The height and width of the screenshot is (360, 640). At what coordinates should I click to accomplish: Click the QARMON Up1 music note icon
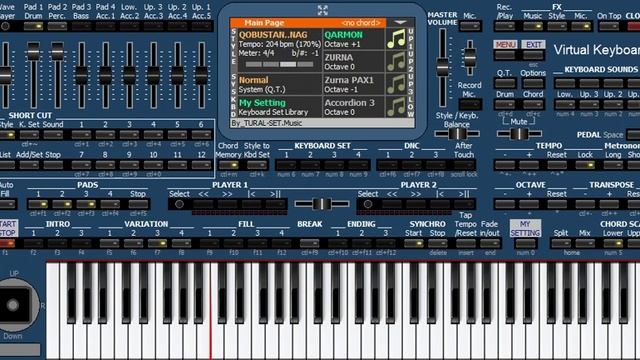[396, 39]
